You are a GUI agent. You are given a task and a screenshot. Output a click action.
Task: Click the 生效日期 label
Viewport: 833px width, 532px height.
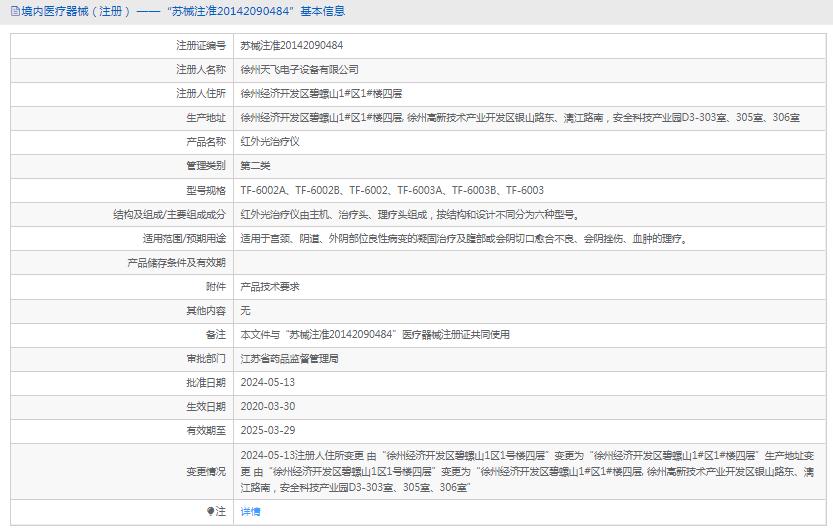(206, 407)
